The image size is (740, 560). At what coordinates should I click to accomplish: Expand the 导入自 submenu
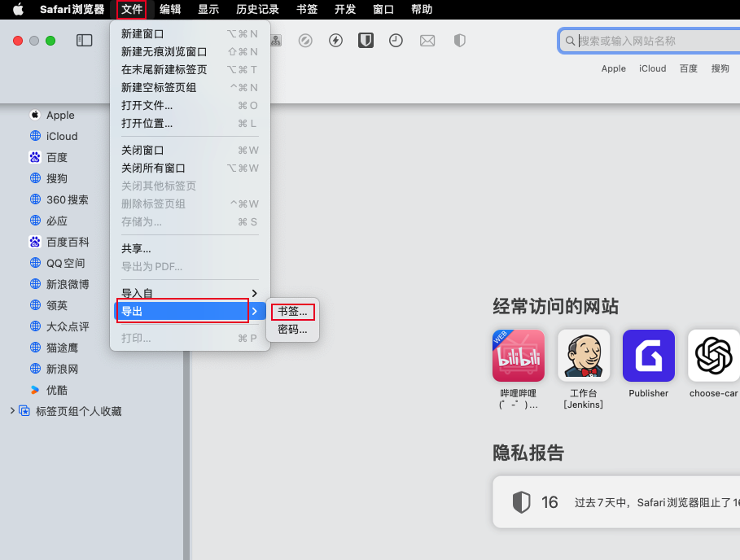point(189,293)
